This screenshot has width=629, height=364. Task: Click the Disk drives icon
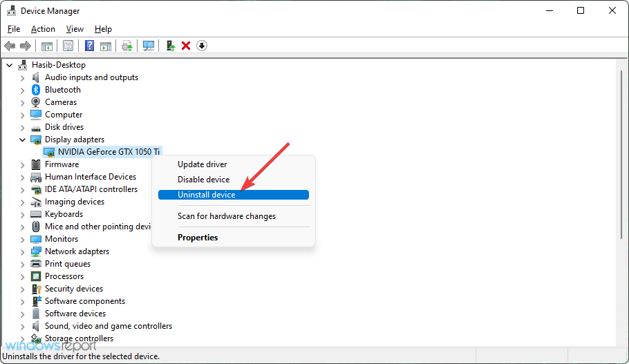tap(36, 128)
